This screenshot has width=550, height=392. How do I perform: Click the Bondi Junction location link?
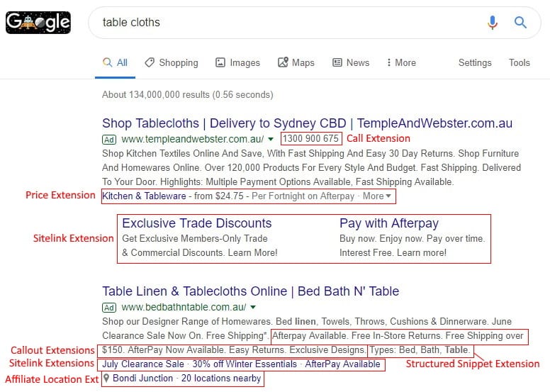[142, 378]
